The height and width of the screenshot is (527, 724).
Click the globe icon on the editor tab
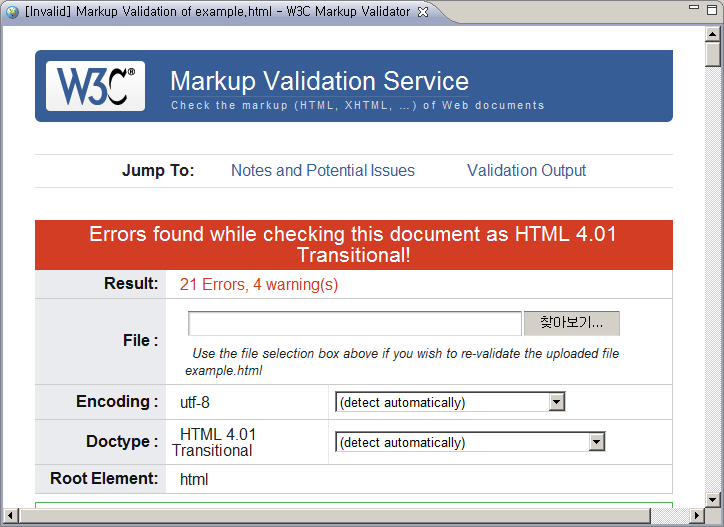click(12, 12)
